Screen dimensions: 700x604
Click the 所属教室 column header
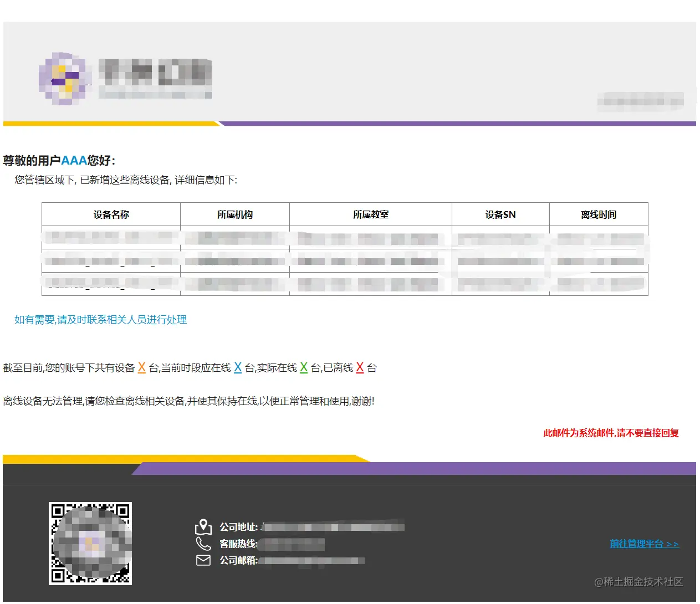371,214
